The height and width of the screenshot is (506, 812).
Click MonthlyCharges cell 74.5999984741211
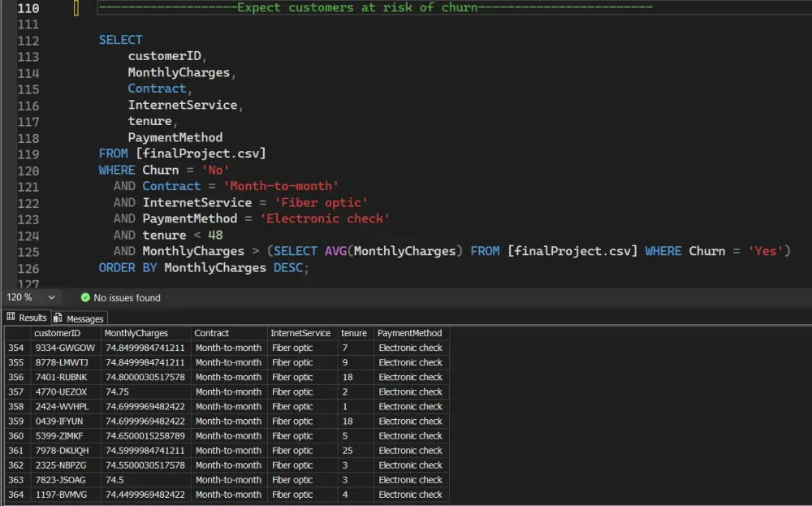coord(145,451)
